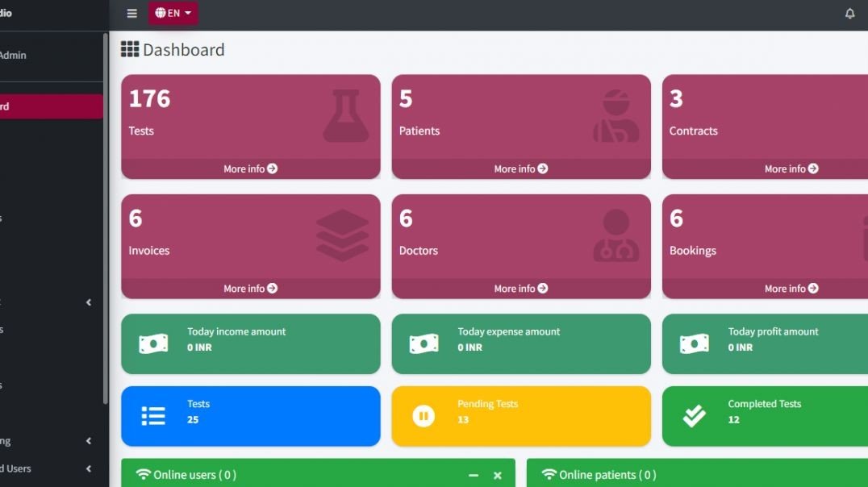Click the hamburger menu icon to toggle sidebar
This screenshot has height=487, width=868.
click(x=131, y=13)
